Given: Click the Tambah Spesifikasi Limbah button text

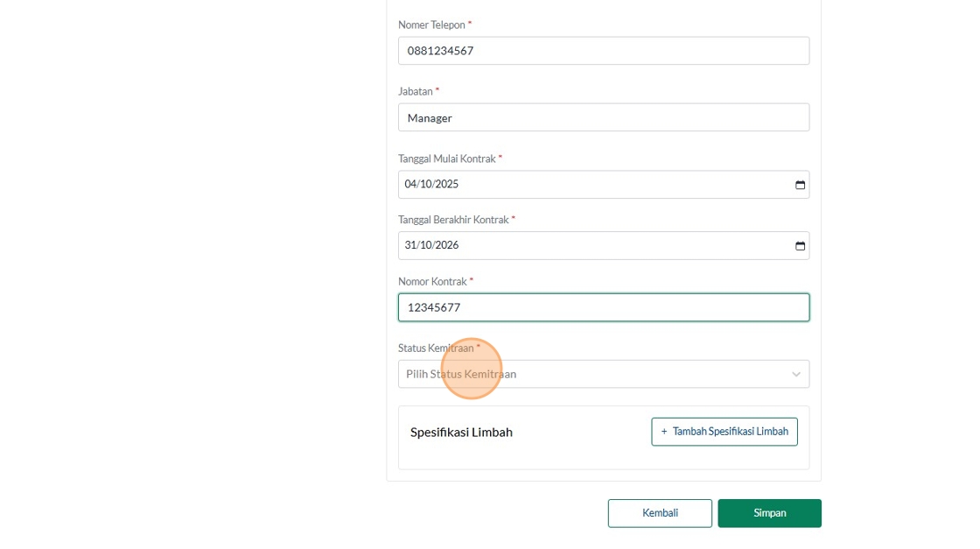Looking at the screenshot, I should [730, 432].
